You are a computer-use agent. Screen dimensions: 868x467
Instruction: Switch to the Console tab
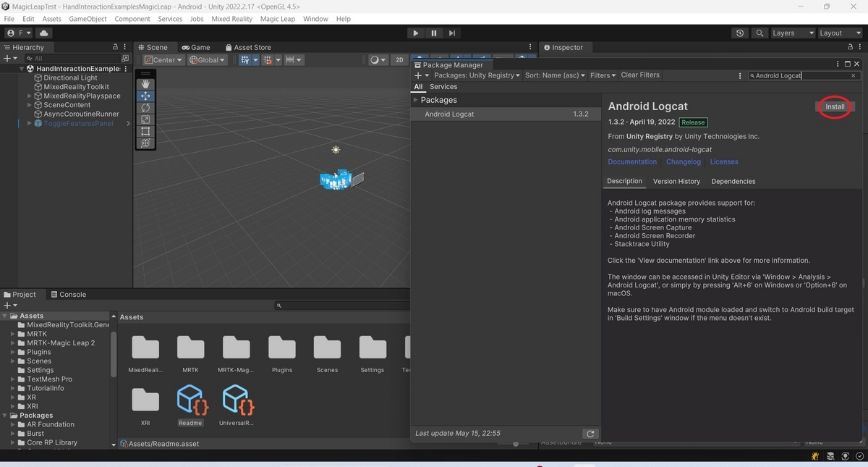68,295
